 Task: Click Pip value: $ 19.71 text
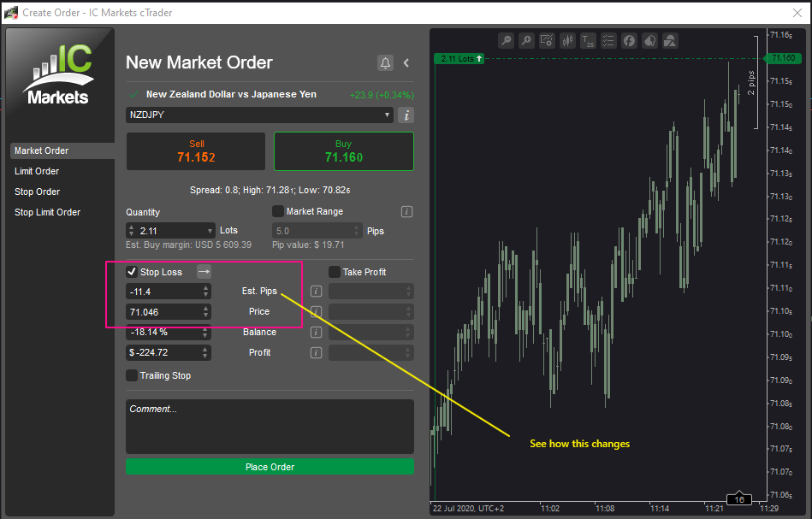pyautogui.click(x=308, y=245)
